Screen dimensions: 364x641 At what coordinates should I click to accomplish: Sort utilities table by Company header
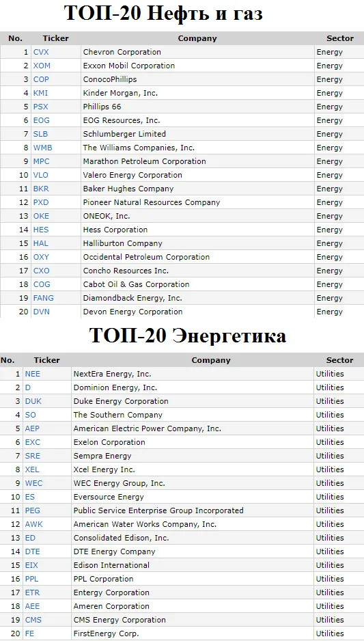(211, 360)
